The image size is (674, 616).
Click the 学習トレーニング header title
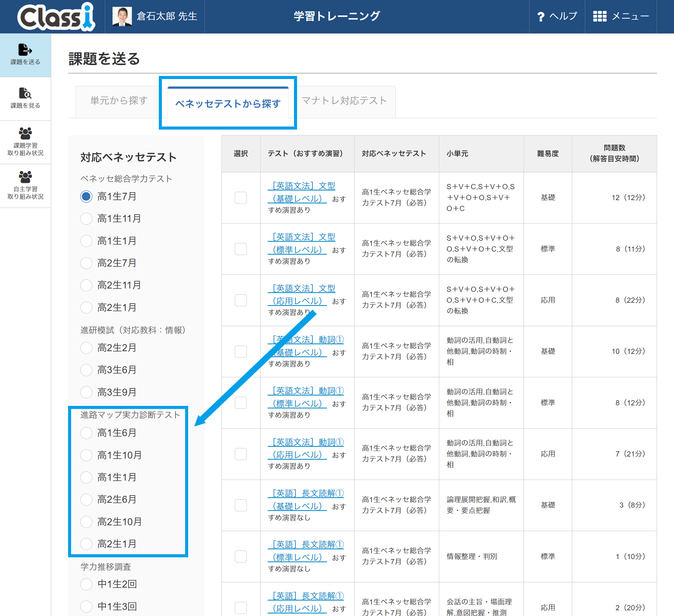click(337, 16)
